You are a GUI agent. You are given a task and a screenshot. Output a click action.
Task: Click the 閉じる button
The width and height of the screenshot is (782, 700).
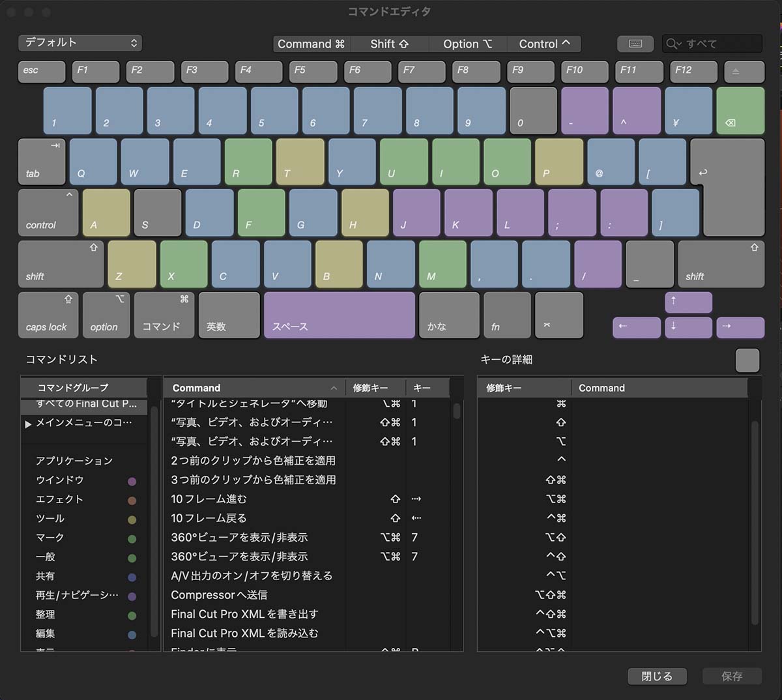657,676
